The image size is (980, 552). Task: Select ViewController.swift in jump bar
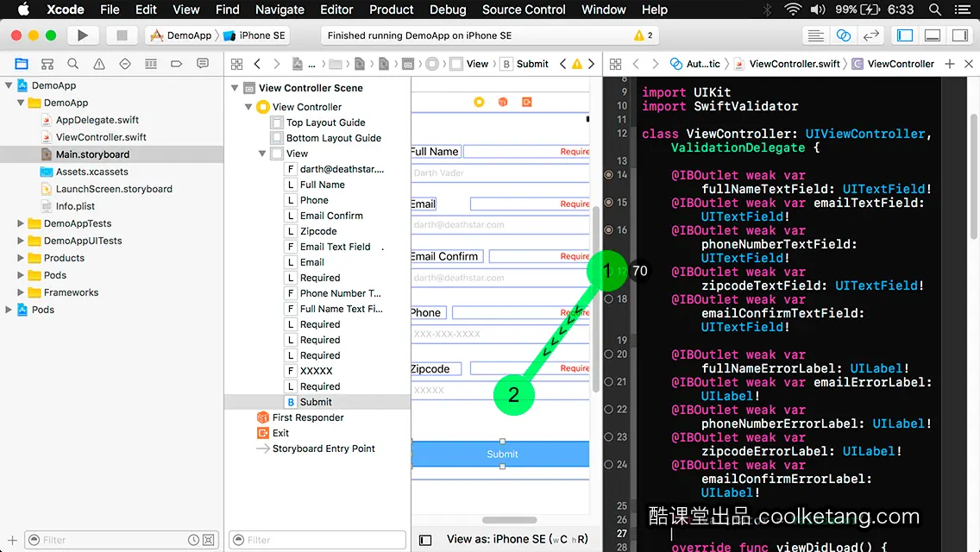click(x=788, y=64)
